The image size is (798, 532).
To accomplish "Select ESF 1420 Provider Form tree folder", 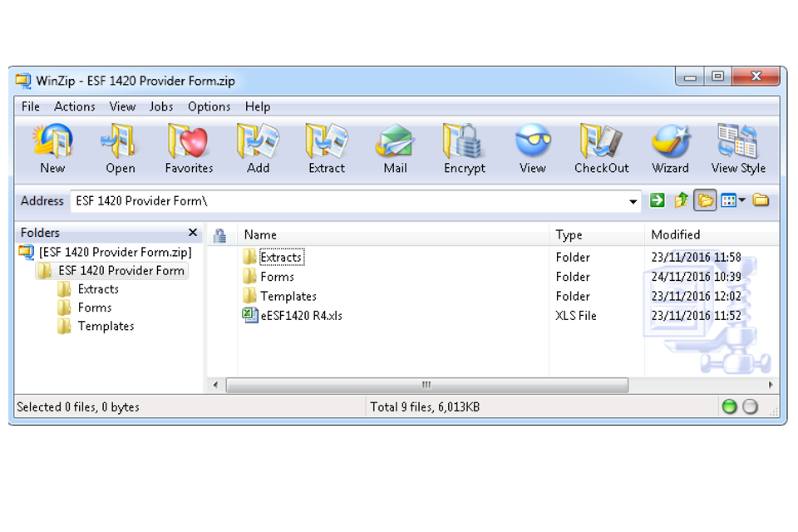I will coord(121,270).
